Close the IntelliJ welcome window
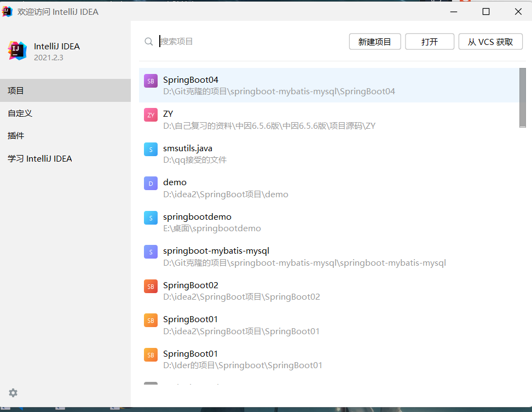 (x=518, y=12)
